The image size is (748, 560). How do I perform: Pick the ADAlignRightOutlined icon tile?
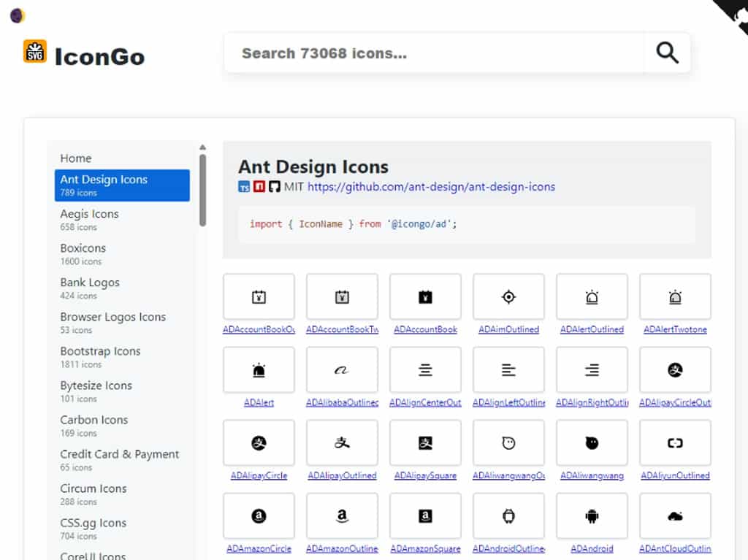tap(592, 369)
